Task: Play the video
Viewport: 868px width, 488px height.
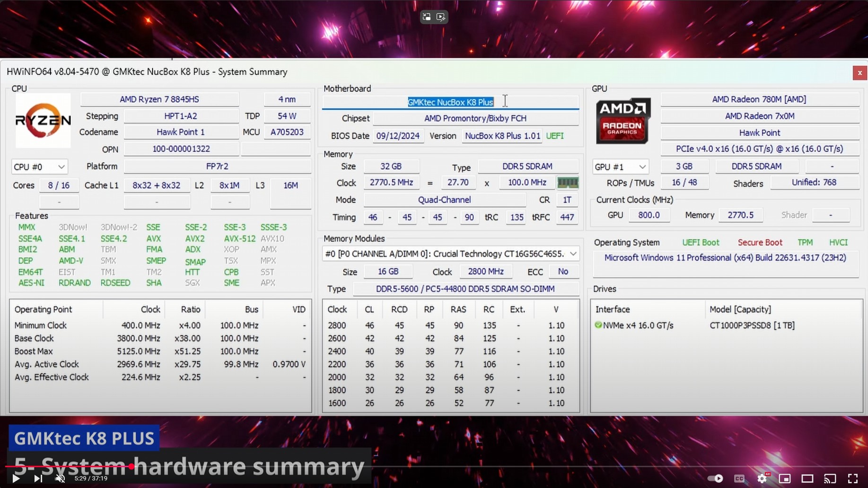Action: point(16,478)
